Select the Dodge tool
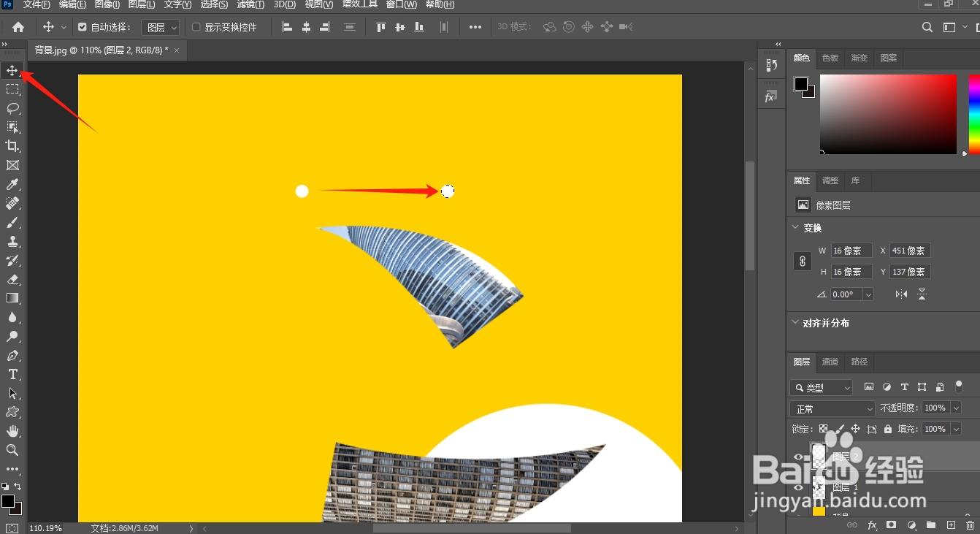The height and width of the screenshot is (534, 980). [x=12, y=336]
